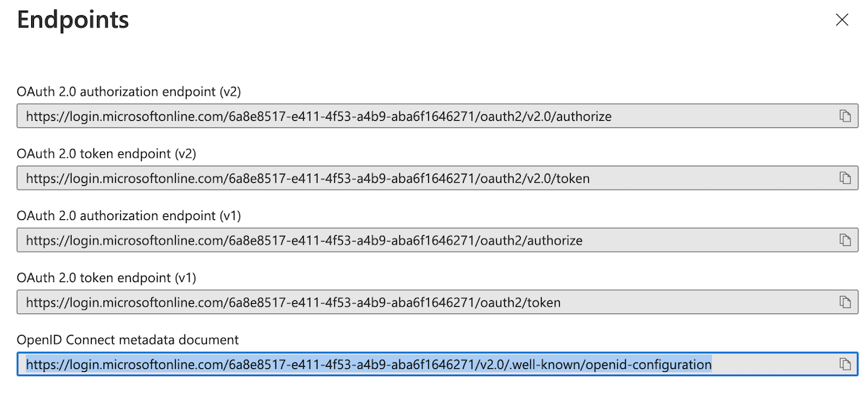
Task: Close the Endpoints panel
Action: coord(842,20)
